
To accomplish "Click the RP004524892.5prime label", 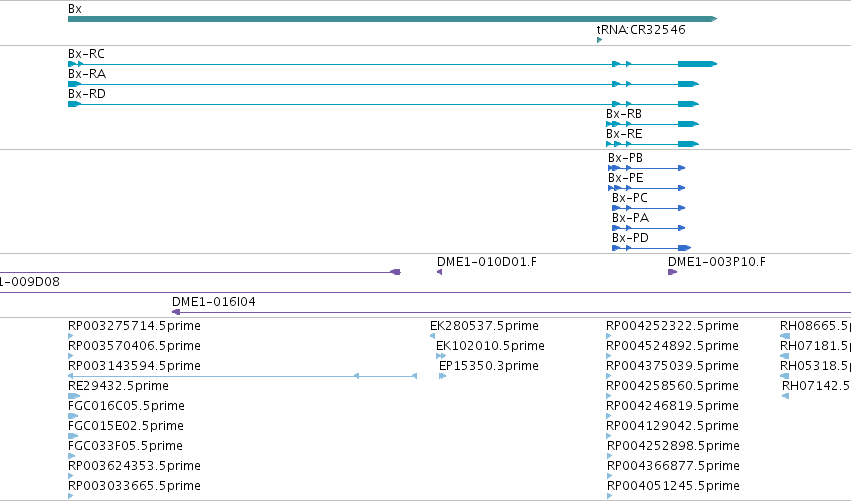I will [x=672, y=346].
